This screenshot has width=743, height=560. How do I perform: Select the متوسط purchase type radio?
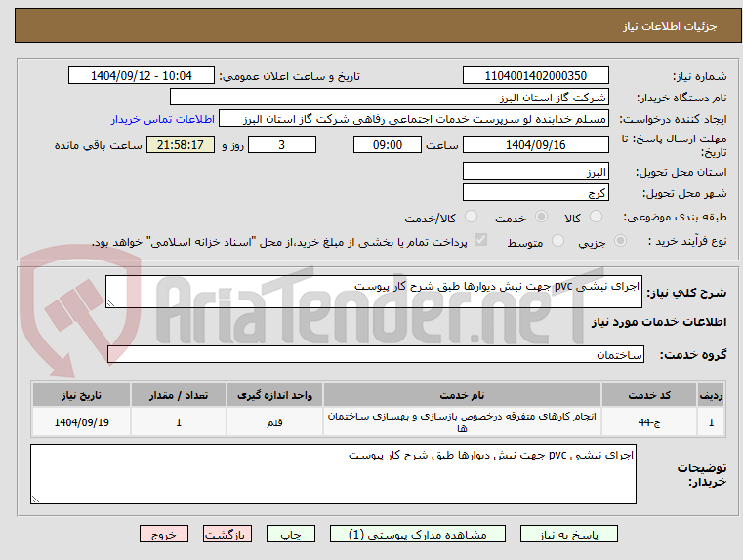pyautogui.click(x=557, y=241)
